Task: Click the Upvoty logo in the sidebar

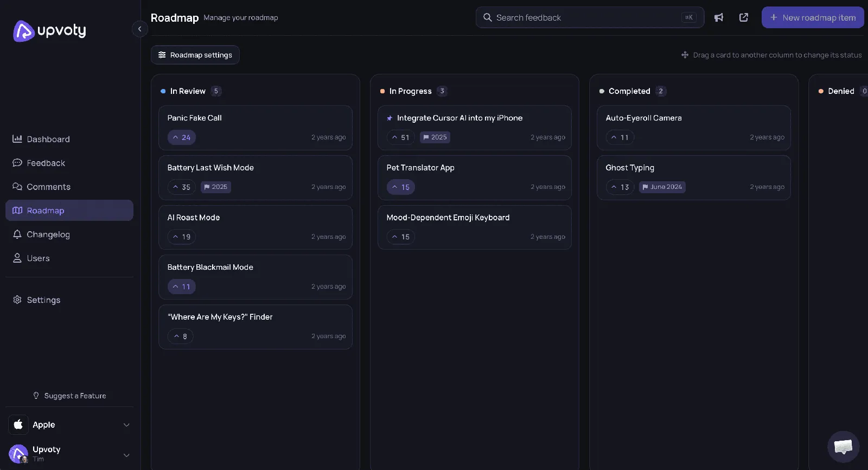Action: (49, 31)
